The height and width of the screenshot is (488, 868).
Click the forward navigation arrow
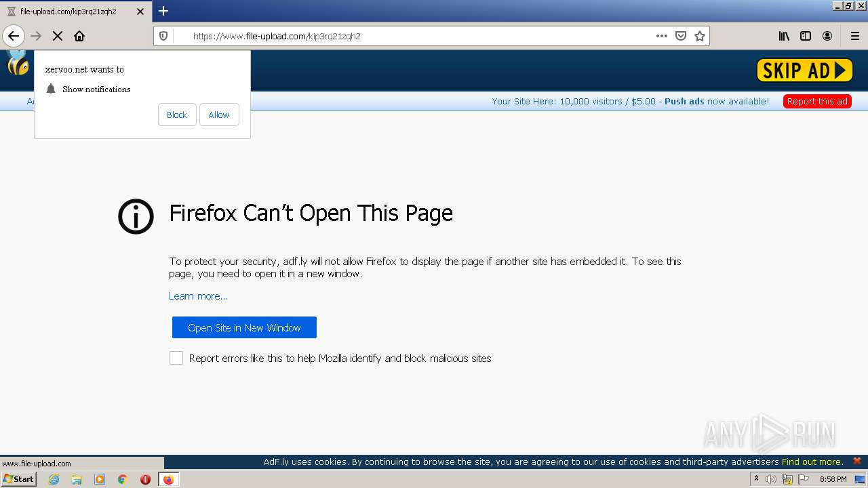36,36
